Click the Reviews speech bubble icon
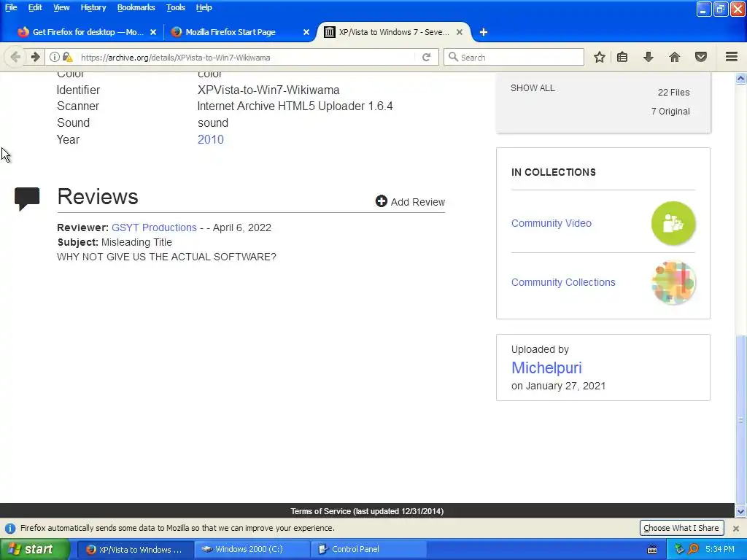The height and width of the screenshot is (560, 747). [x=27, y=198]
